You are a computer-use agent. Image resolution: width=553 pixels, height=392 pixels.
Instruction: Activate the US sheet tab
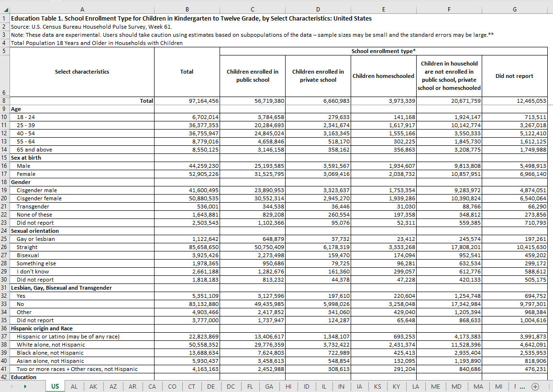pos(55,386)
